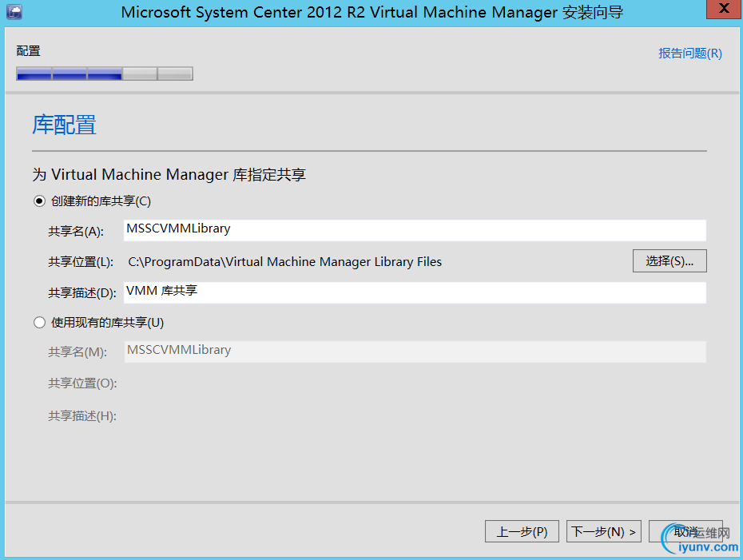Click the 共享描述(D) field containing VMM 库共享
This screenshot has width=743, height=560.
[x=415, y=292]
